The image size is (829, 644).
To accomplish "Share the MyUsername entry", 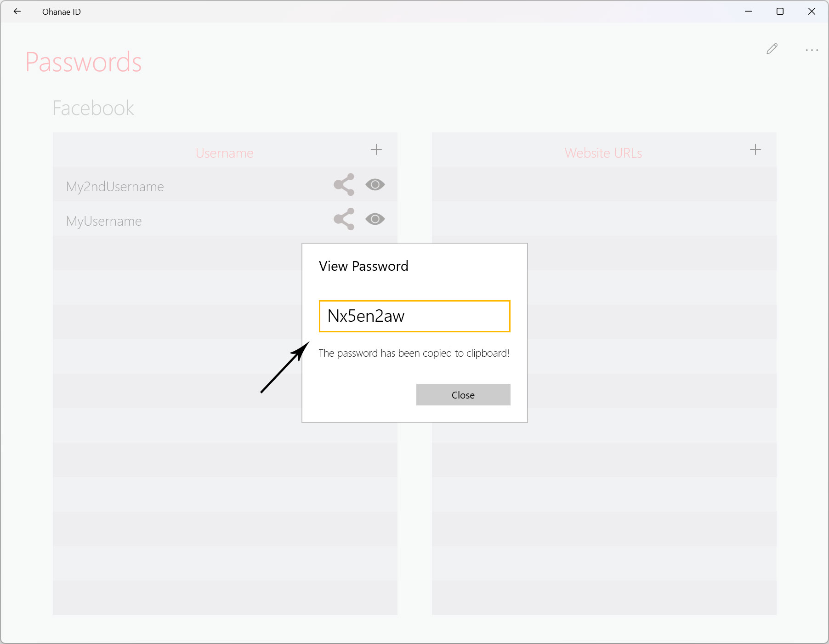I will click(344, 219).
